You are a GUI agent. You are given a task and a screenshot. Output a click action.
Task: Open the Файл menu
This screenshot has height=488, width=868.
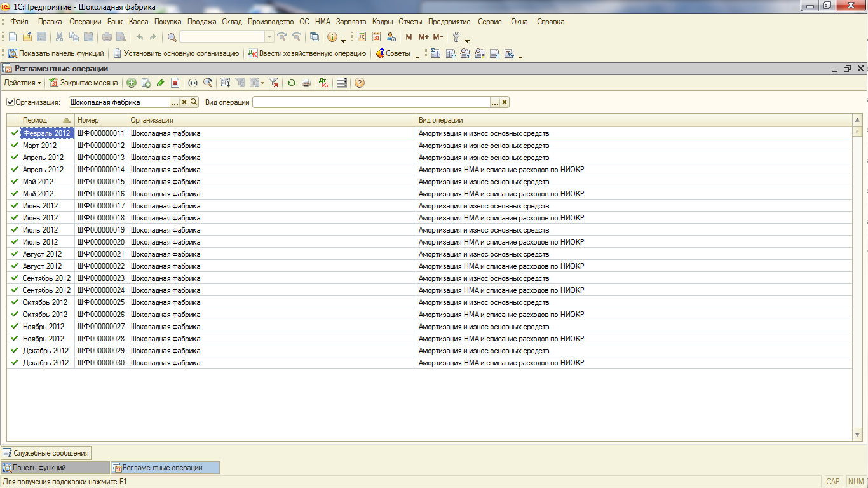(x=20, y=22)
